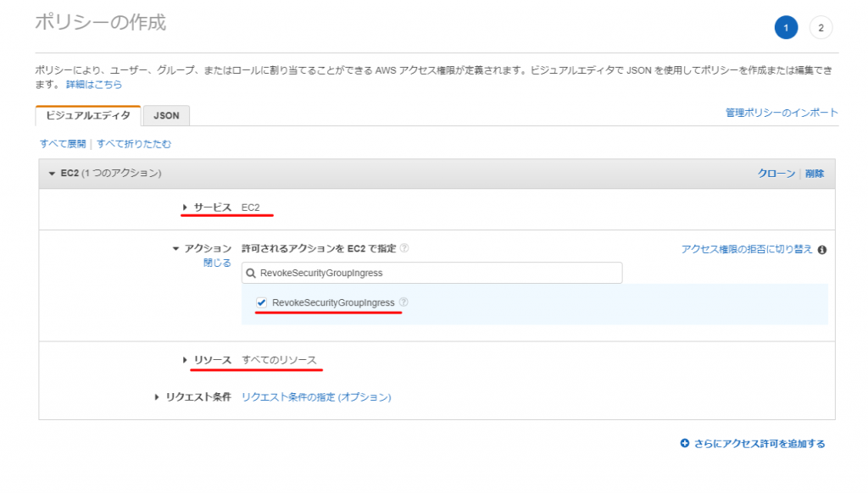Expand the リクエスト条件 row
Viewport: 868px width, 493px height.
[x=157, y=397]
